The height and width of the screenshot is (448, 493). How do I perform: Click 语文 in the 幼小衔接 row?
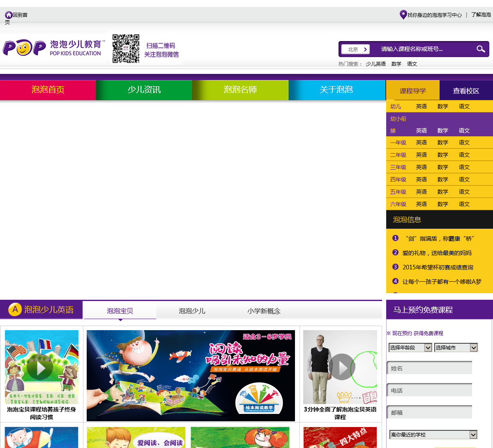point(464,131)
